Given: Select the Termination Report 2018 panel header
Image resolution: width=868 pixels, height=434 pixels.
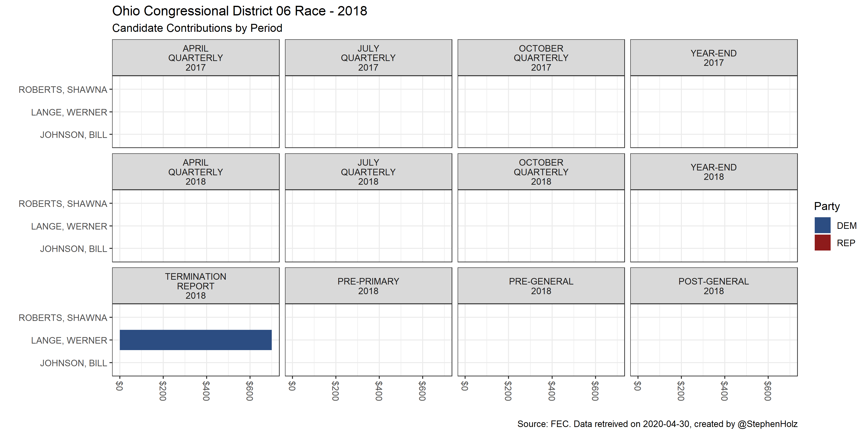Looking at the screenshot, I should (x=196, y=286).
